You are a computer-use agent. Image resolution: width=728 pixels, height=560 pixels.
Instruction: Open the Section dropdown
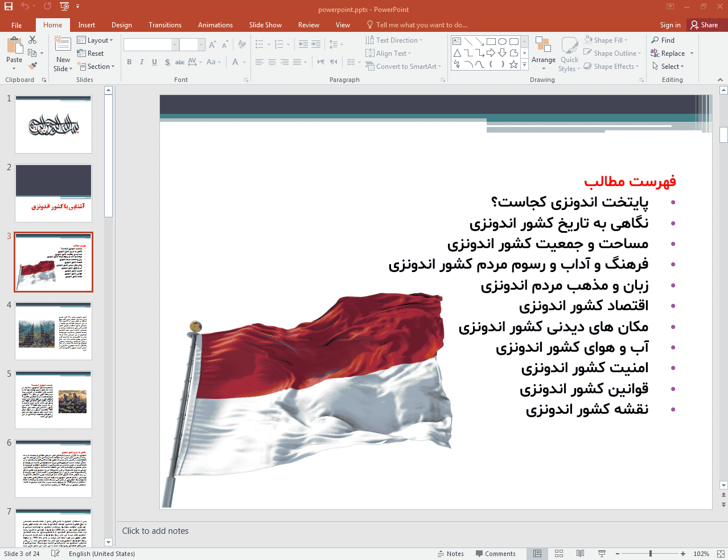(96, 67)
